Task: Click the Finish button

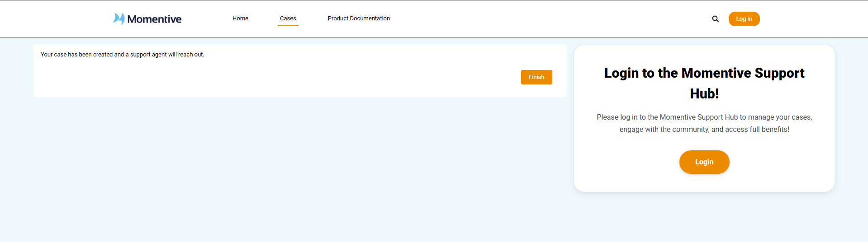Action: [x=536, y=77]
